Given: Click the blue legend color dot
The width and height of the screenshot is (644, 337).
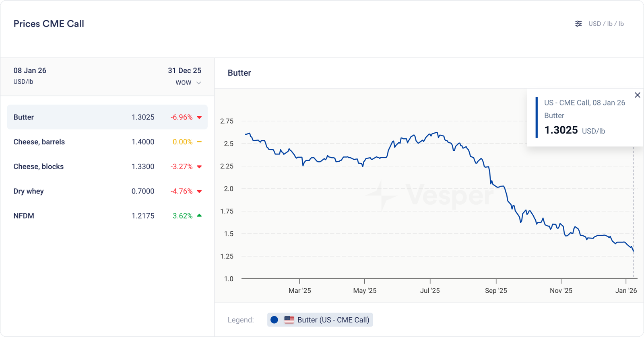Looking at the screenshot, I should [x=275, y=320].
